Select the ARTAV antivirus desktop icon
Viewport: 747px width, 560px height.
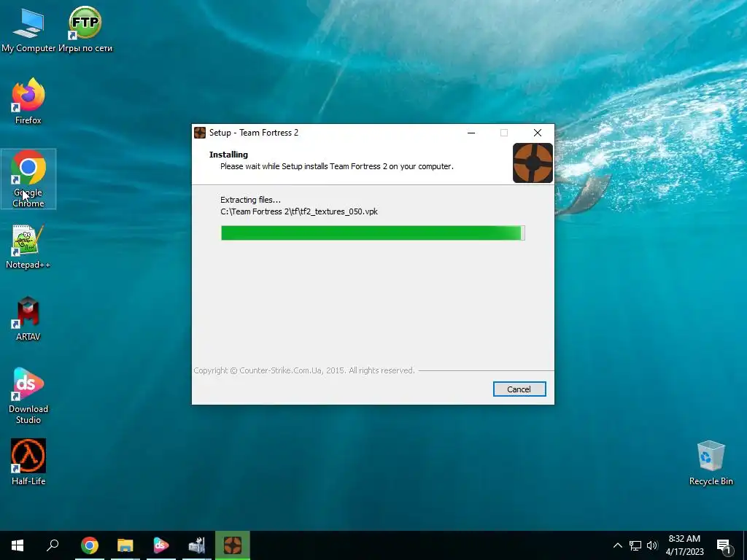click(28, 319)
